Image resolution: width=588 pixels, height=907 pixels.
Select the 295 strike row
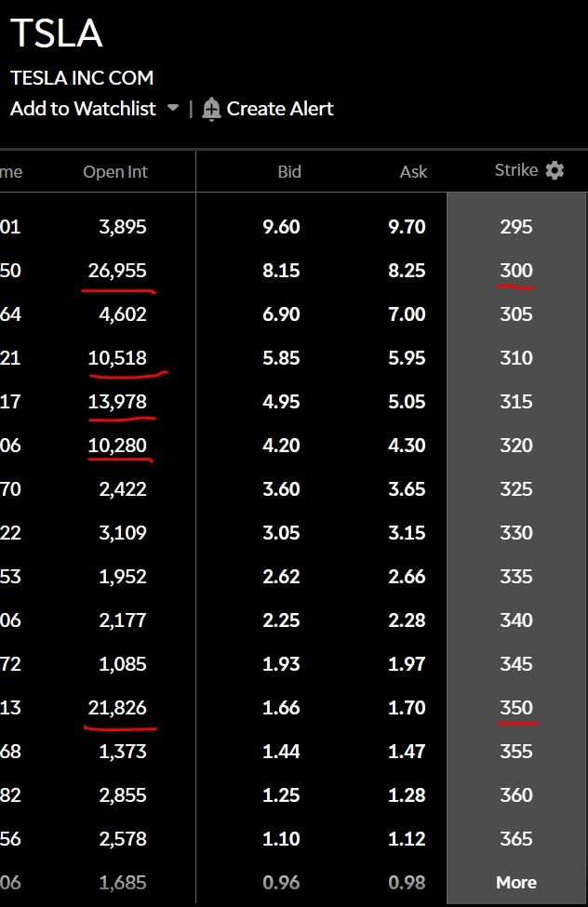pyautogui.click(x=516, y=227)
